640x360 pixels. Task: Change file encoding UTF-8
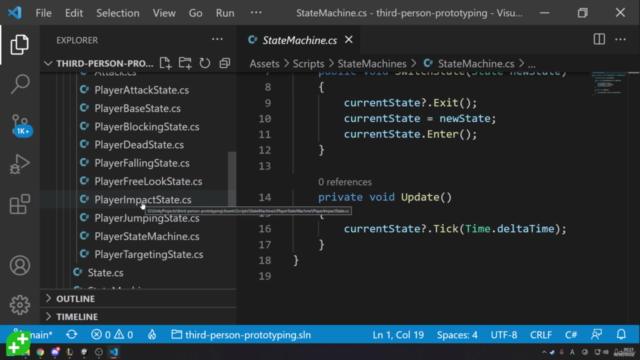504,335
